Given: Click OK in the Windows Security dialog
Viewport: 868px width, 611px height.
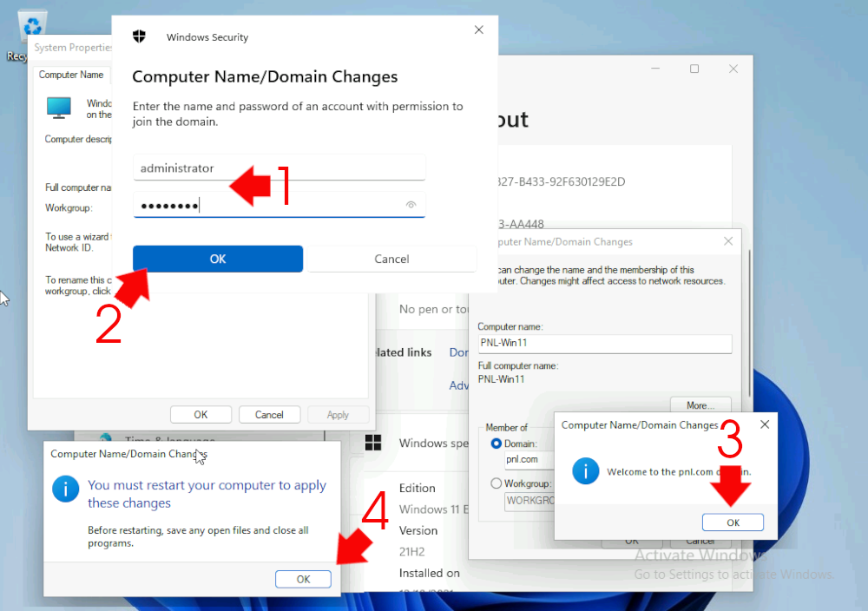Looking at the screenshot, I should 217,259.
